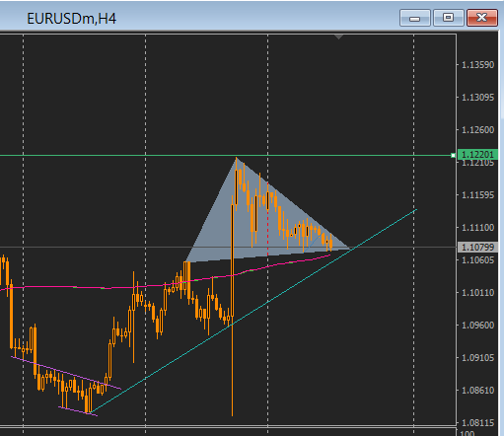Click the EURUSDm,H4 window title
The height and width of the screenshot is (436, 504).
71,19
